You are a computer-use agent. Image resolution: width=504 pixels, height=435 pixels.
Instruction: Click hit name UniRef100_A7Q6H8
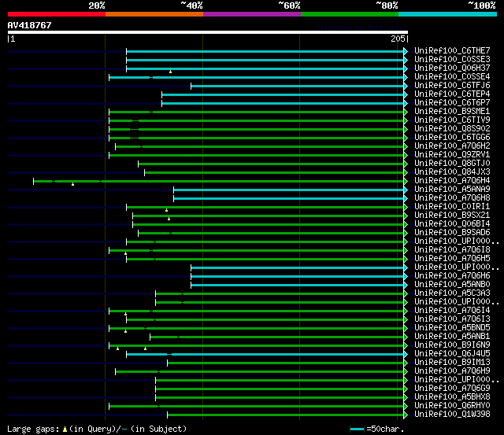click(452, 198)
